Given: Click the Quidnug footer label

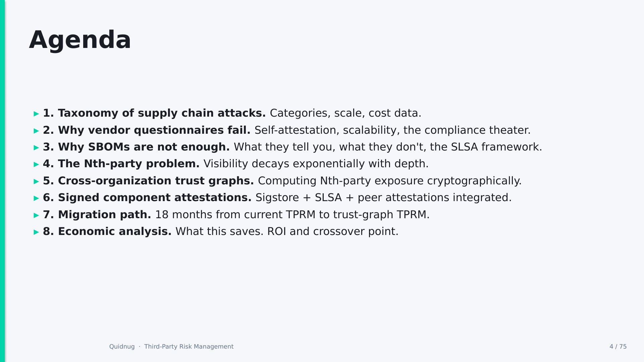Looking at the screenshot, I should click(122, 347).
